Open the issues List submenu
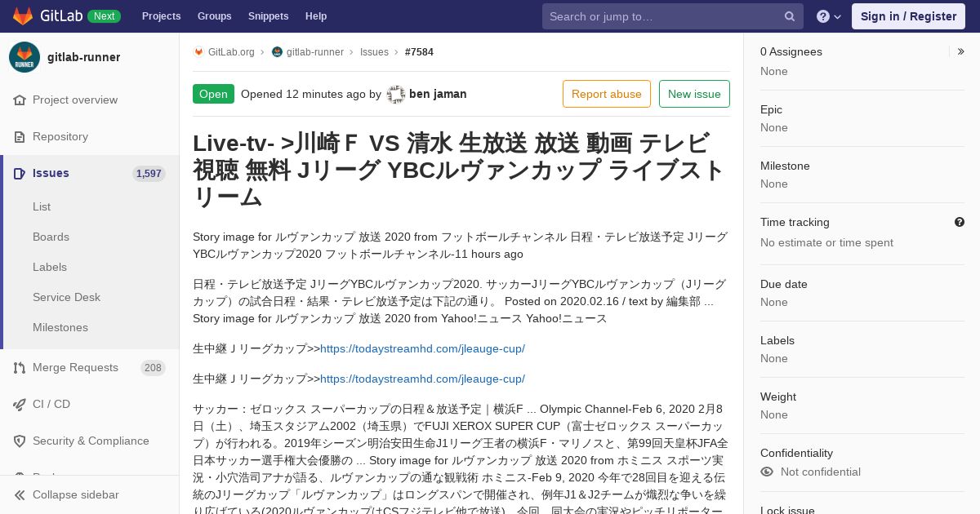 42,206
